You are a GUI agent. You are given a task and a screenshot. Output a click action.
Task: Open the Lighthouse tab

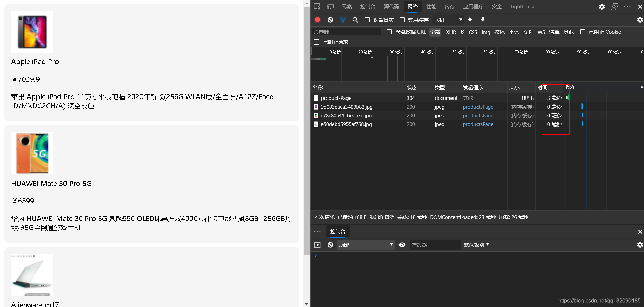tap(523, 7)
